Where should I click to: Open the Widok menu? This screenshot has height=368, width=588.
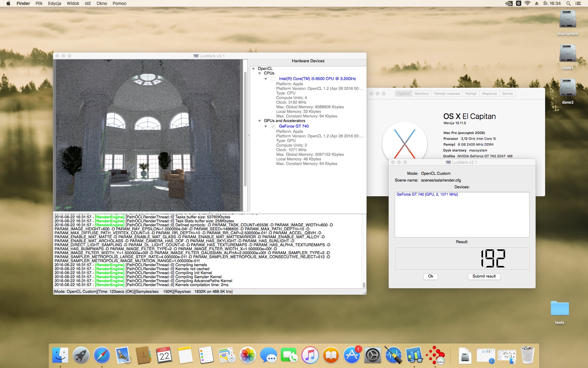[x=73, y=3]
